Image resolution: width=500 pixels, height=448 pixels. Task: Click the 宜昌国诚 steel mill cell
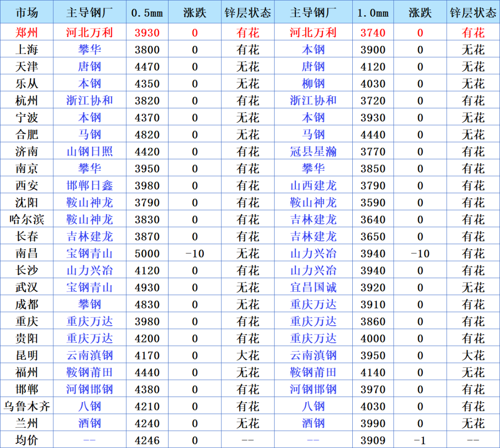pos(313,287)
